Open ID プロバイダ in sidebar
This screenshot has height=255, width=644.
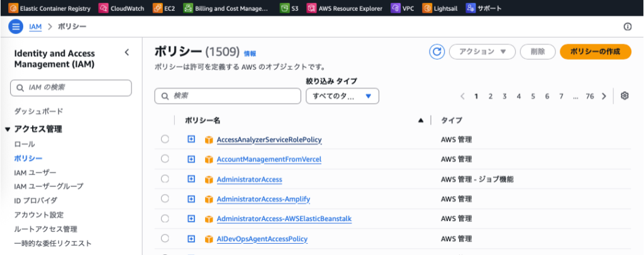click(35, 200)
